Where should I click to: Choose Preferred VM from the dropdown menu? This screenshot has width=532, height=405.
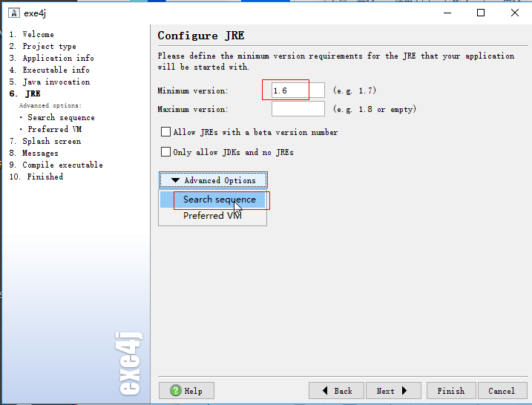tap(212, 216)
